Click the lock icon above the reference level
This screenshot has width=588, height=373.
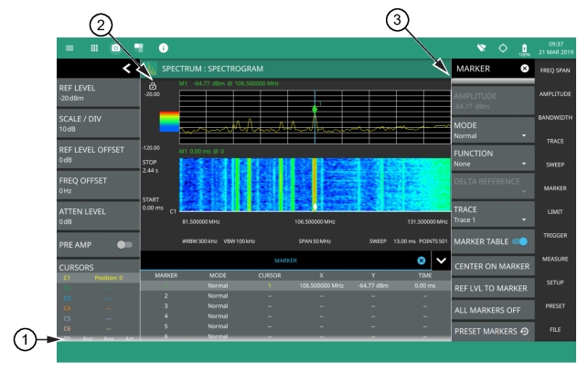152,85
